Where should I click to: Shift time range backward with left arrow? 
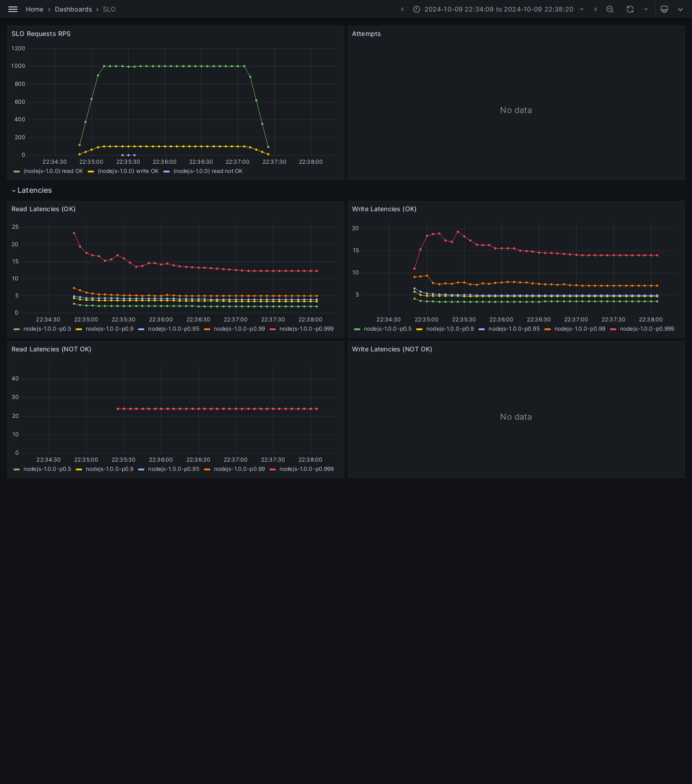pos(402,9)
